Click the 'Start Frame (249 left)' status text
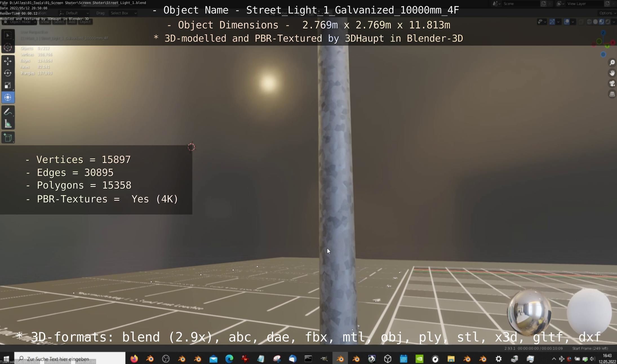The width and height of the screenshot is (617, 364). [x=590, y=348]
